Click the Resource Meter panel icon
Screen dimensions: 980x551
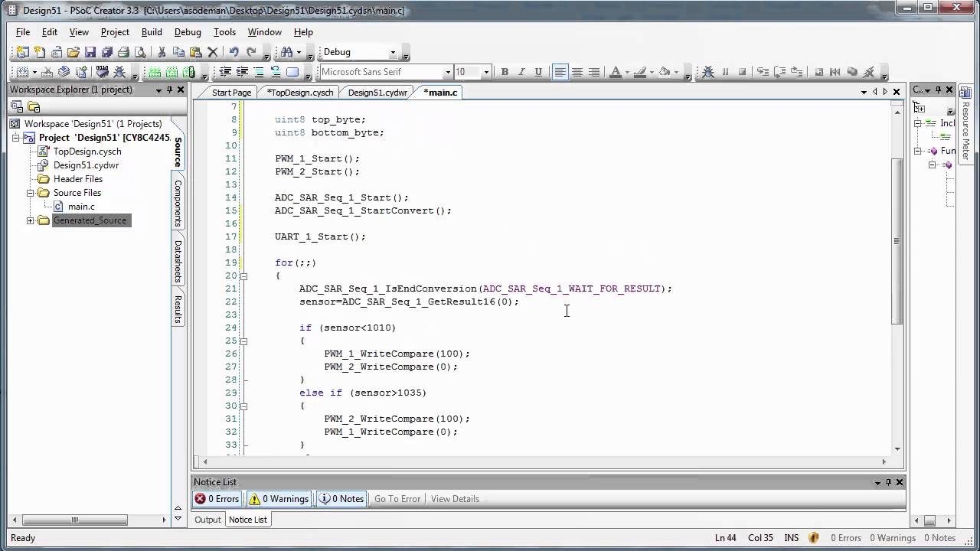click(965, 91)
